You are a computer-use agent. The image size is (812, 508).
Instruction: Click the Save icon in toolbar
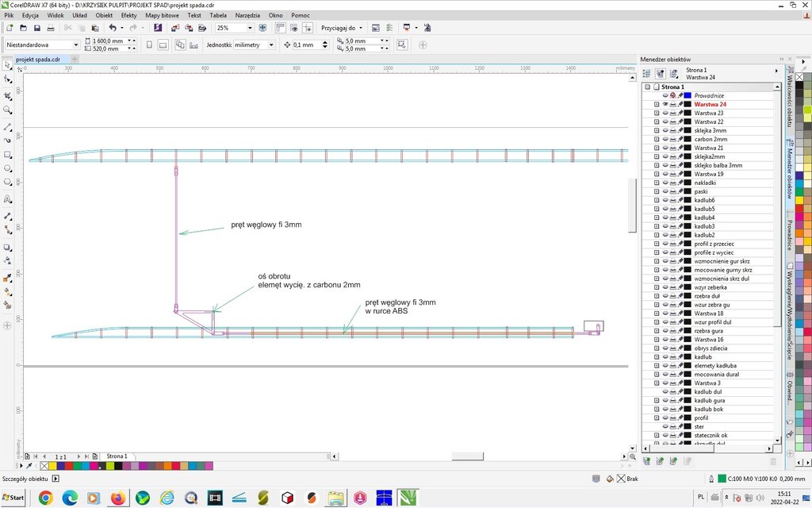click(37, 28)
